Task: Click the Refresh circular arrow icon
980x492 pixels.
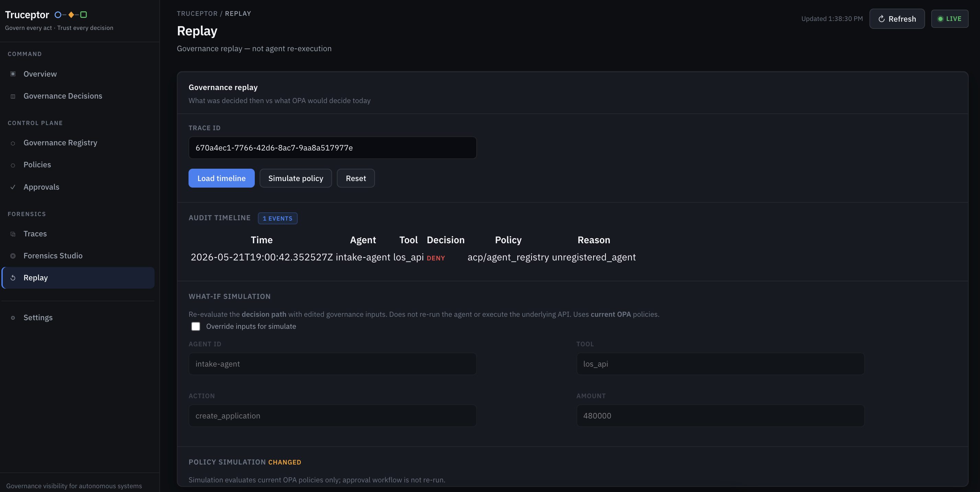Action: (x=881, y=19)
